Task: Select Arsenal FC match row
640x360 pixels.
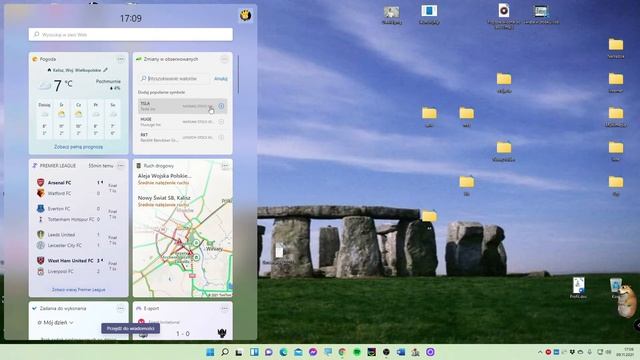Action: [x=78, y=182]
